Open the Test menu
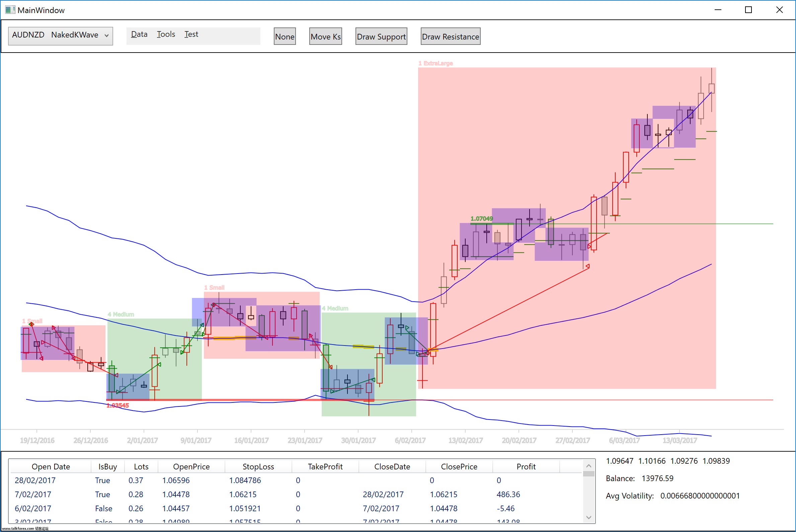This screenshot has height=532, width=796. pyautogui.click(x=191, y=34)
